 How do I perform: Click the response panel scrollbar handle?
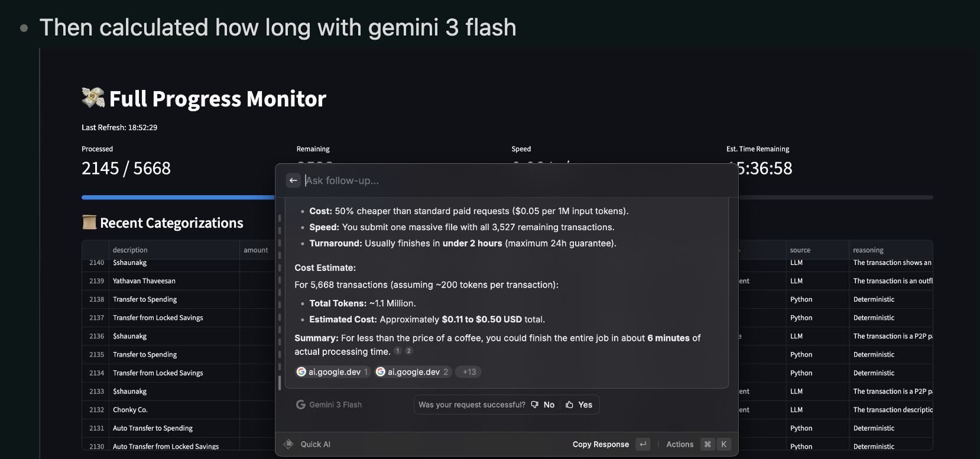pyautogui.click(x=280, y=382)
